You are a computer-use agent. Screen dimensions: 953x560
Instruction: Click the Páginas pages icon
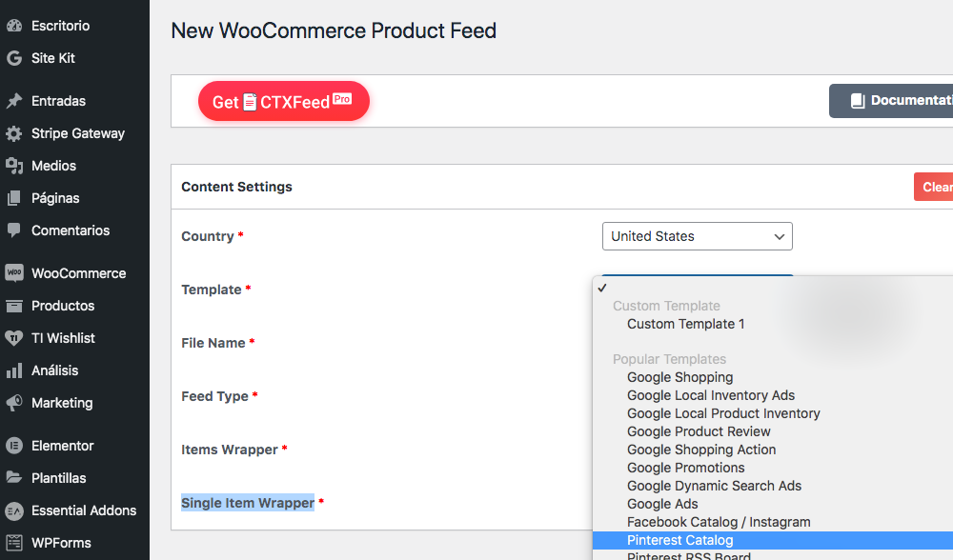pyautogui.click(x=14, y=198)
